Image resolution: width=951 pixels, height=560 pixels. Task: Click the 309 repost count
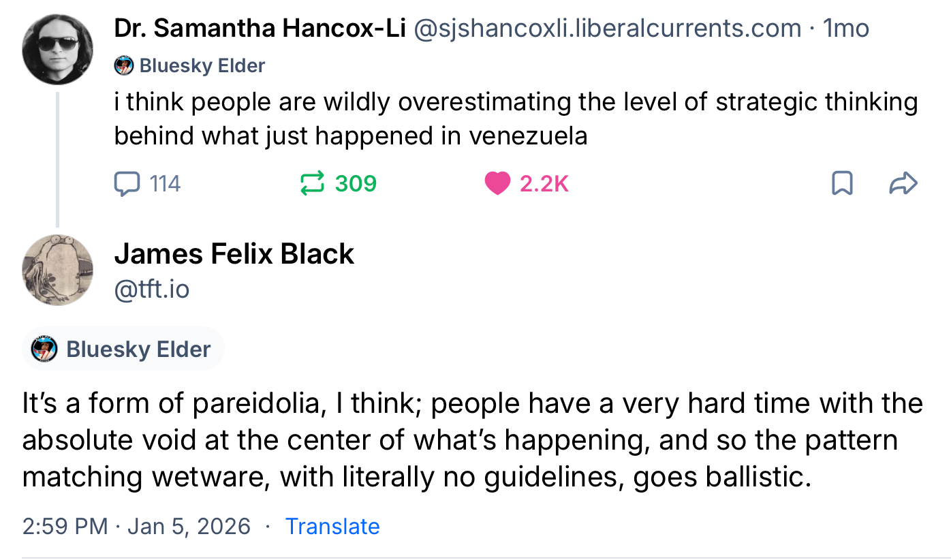click(356, 183)
